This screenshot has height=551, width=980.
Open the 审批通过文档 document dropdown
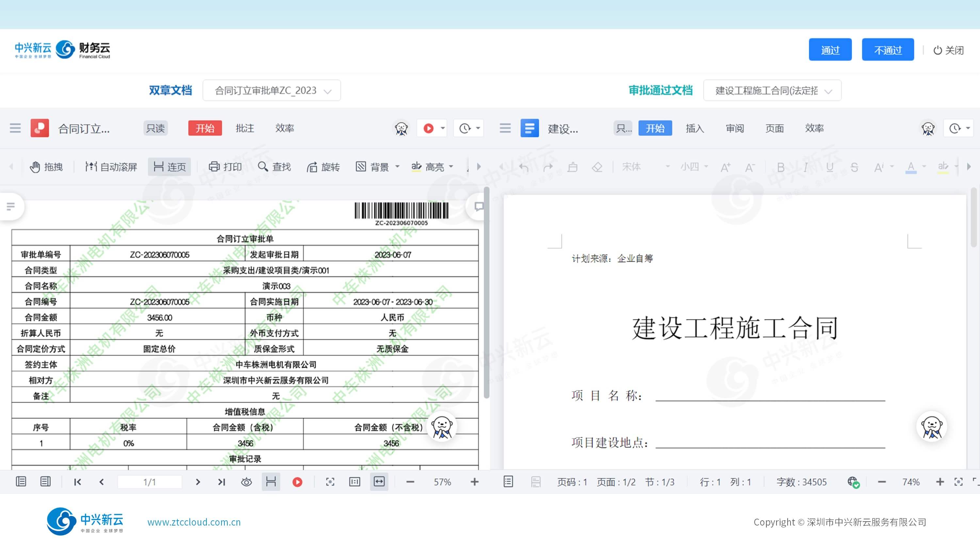[772, 90]
